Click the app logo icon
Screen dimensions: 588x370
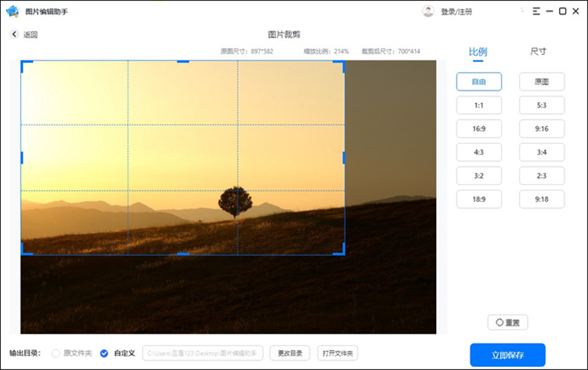(x=12, y=11)
